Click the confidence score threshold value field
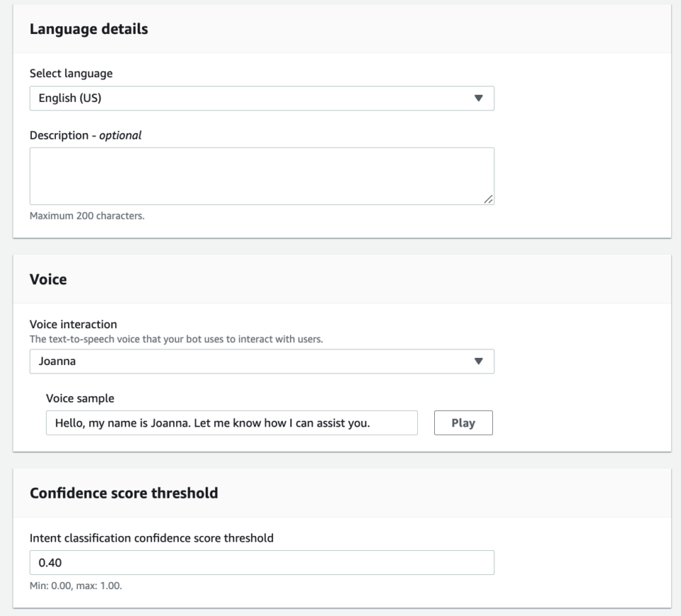Screen dimensions: 681x616 click(262, 562)
